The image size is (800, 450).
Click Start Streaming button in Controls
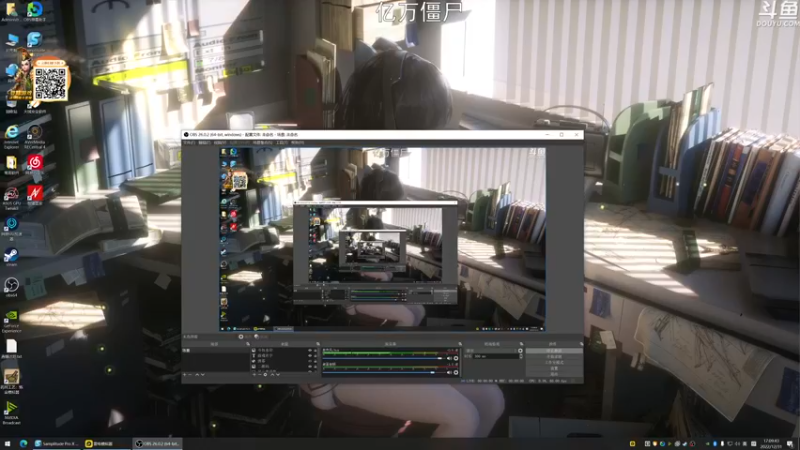554,351
